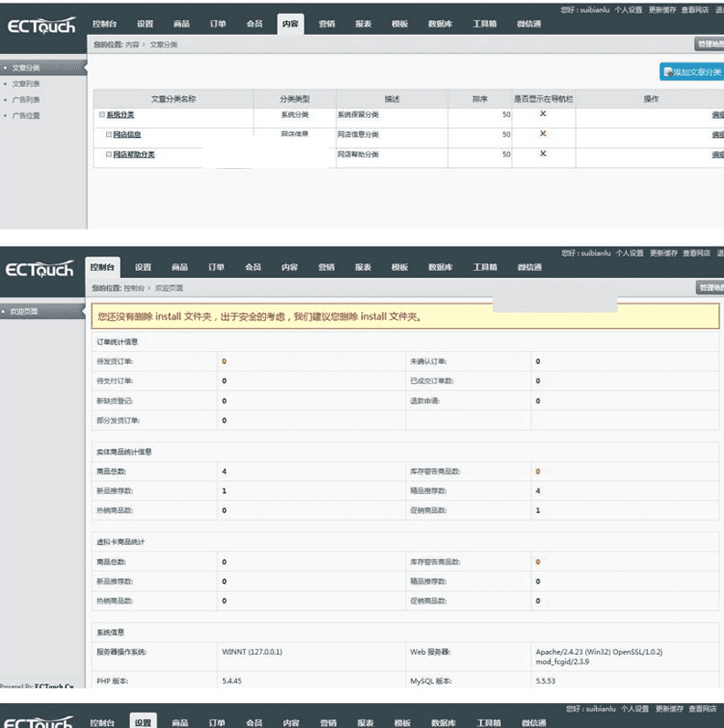Open 报表 tab in the article category page
Viewport: 724px width, 728px height.
[364, 24]
